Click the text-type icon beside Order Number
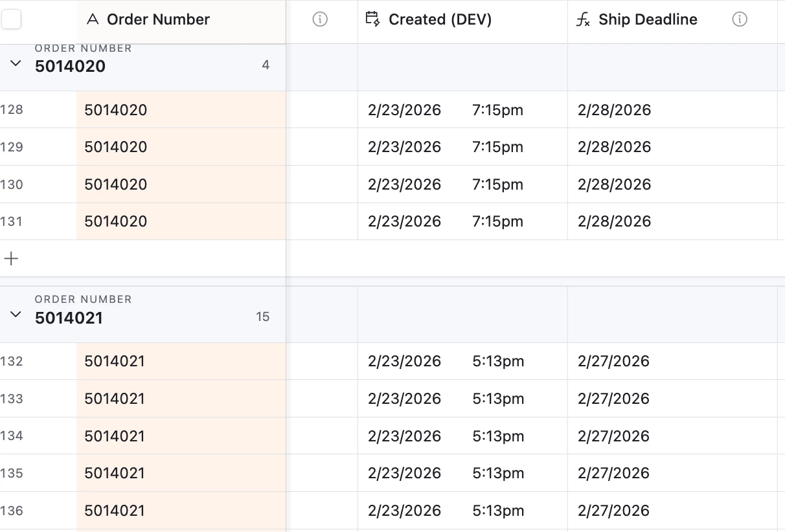This screenshot has height=532, width=785. [93, 19]
